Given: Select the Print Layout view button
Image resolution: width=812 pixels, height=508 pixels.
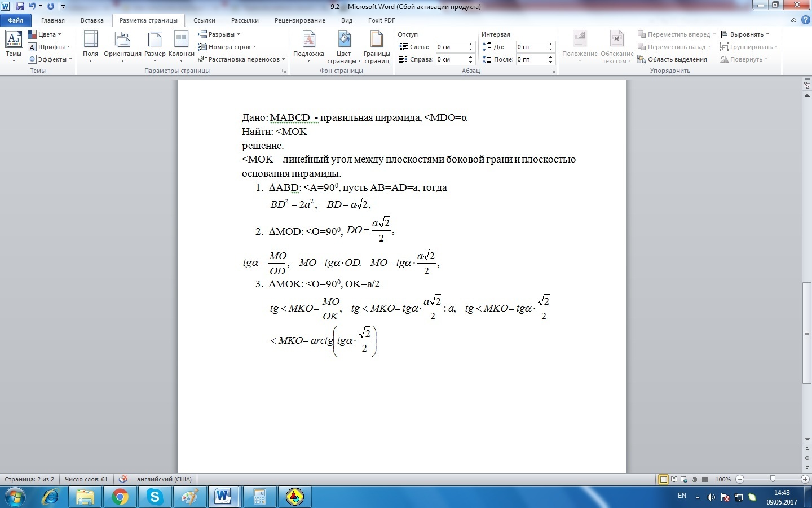Looking at the screenshot, I should [664, 479].
